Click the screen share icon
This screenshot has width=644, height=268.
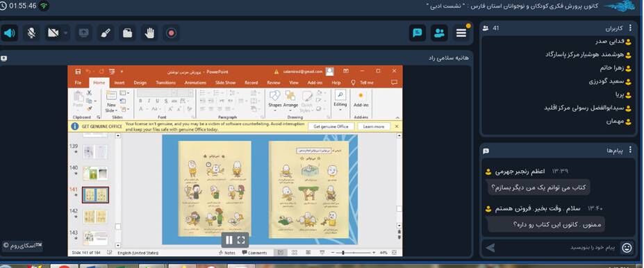tap(83, 33)
